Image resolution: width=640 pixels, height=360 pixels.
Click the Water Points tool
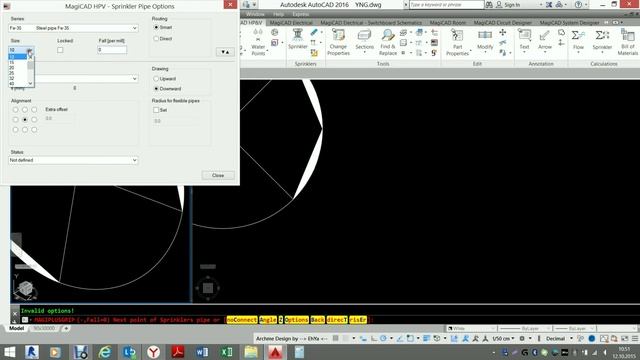point(258,42)
